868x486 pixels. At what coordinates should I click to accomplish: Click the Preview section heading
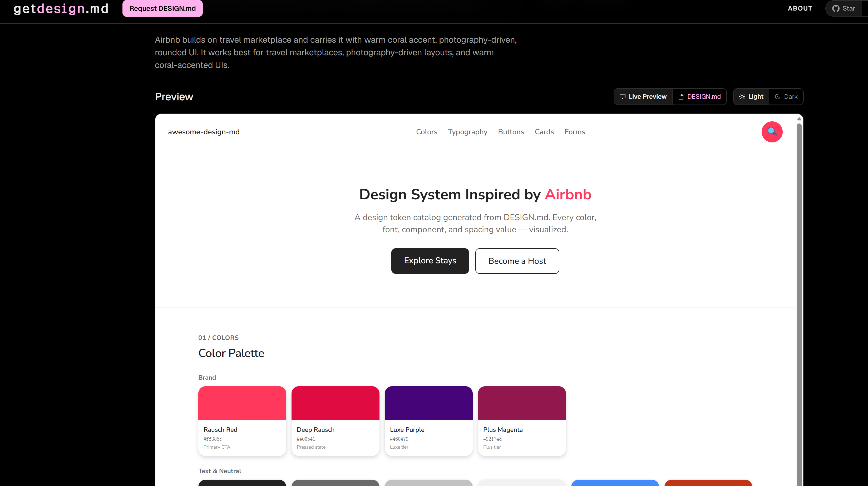point(174,97)
